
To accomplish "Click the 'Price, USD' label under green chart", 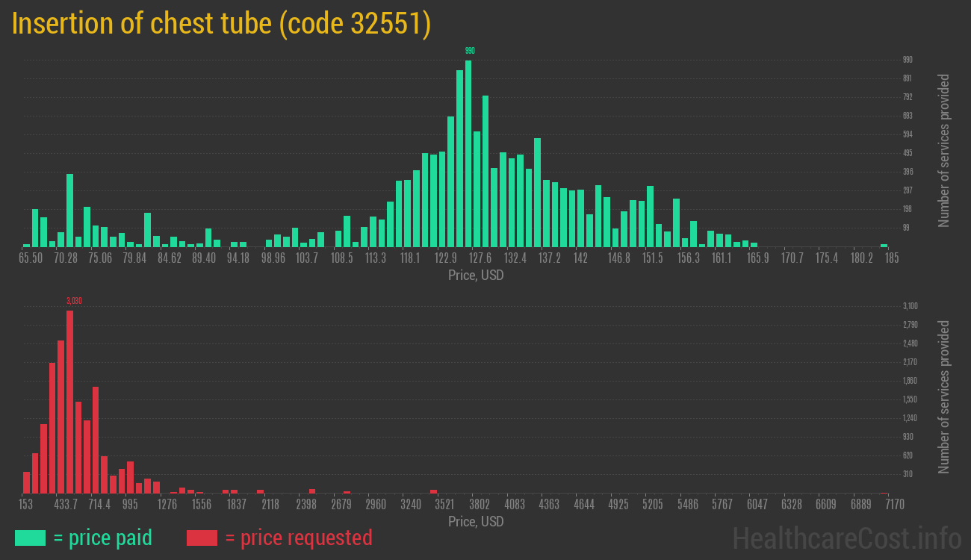I will 476,275.
